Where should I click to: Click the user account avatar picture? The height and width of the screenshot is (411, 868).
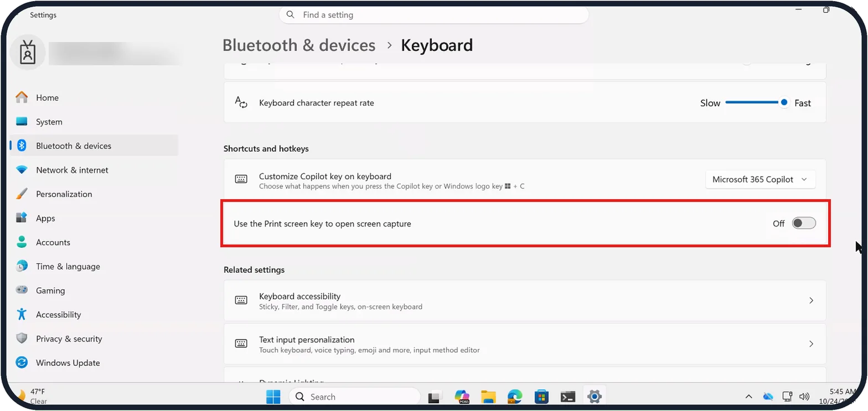pyautogui.click(x=28, y=53)
